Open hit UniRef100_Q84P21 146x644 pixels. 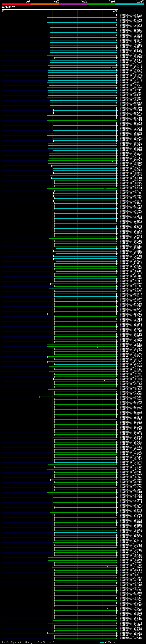131,15
